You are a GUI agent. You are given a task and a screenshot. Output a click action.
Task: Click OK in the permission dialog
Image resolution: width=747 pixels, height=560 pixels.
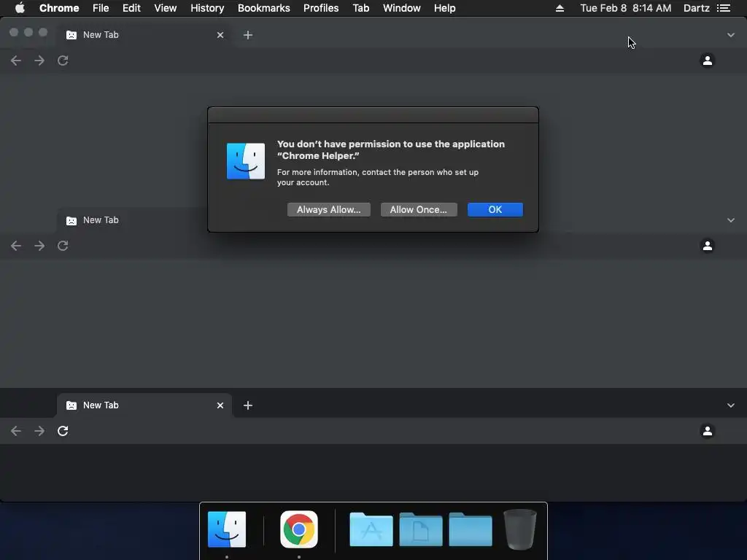[495, 209]
